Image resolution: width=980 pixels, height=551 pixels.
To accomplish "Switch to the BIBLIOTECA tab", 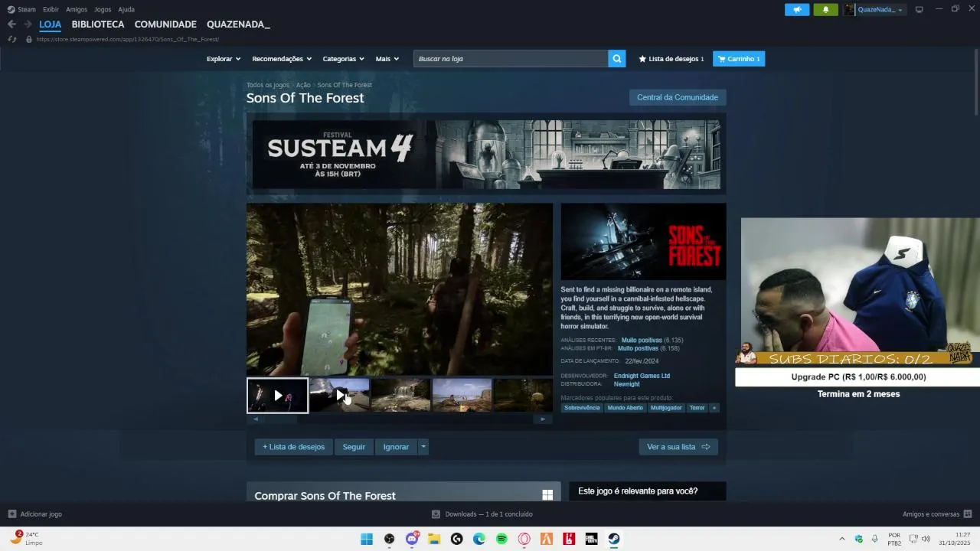I will coord(98,24).
